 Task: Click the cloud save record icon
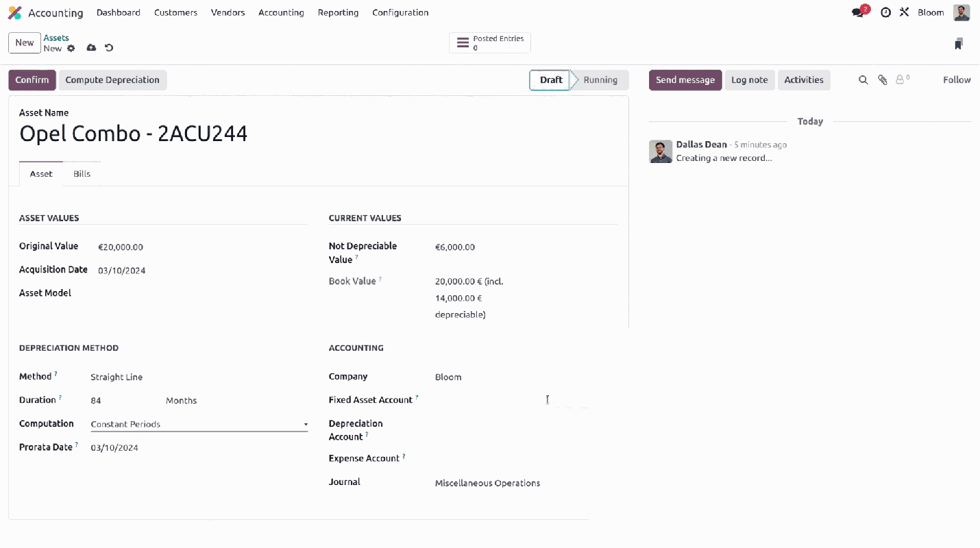point(91,48)
